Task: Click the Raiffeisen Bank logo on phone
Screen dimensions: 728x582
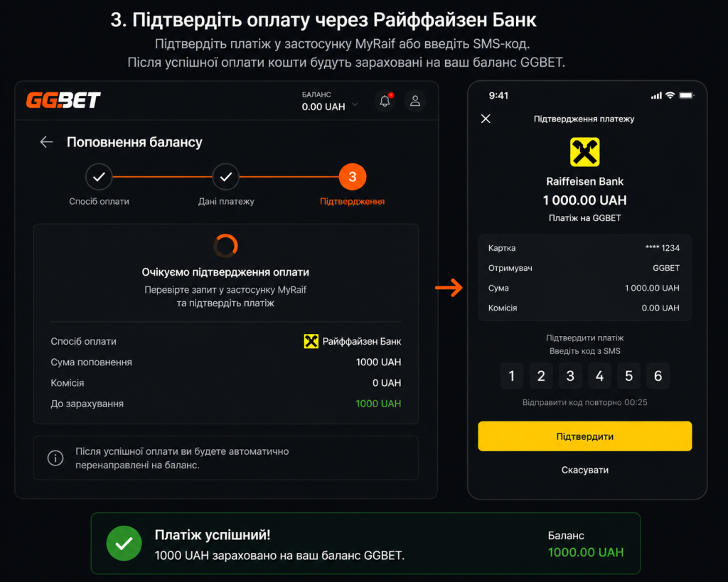Action: 584,152
